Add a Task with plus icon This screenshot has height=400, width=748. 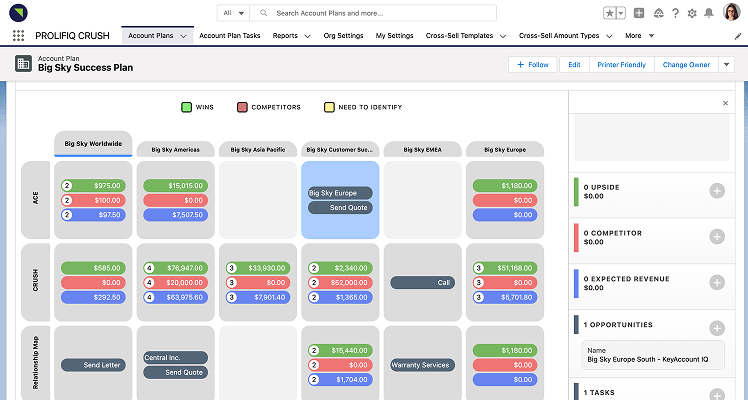(x=717, y=394)
